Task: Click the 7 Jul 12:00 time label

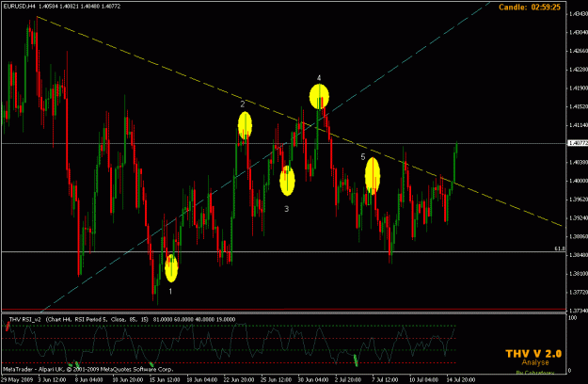Action: [x=387, y=380]
